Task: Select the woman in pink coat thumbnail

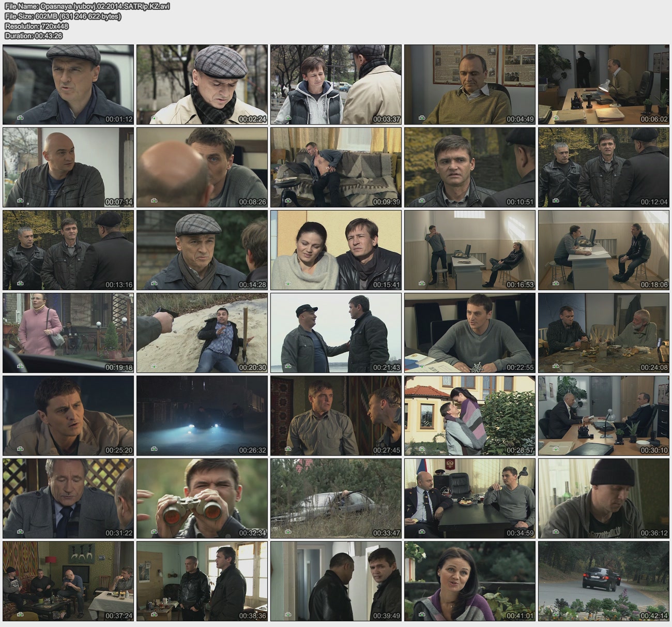Action: pos(68,333)
